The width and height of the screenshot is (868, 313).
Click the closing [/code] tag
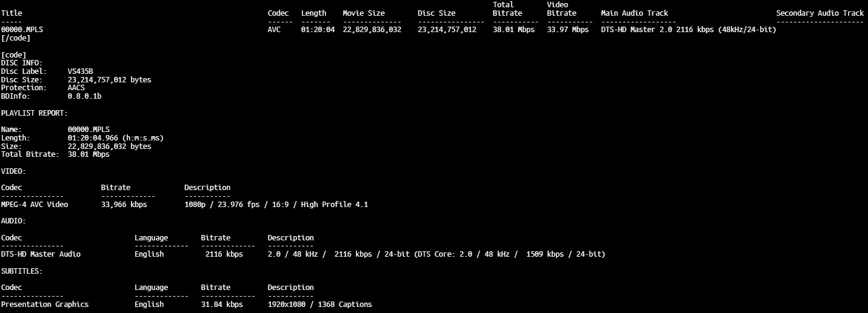[x=16, y=38]
